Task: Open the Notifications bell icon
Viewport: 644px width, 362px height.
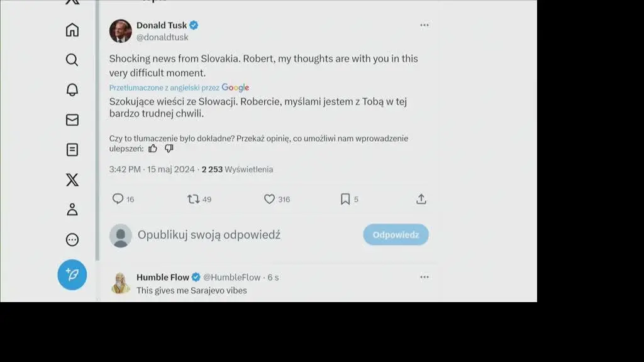Action: click(x=72, y=89)
